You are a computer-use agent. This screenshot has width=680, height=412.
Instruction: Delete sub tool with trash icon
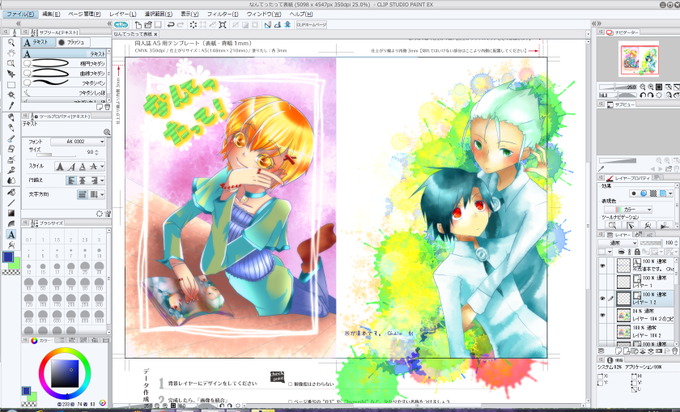pyautogui.click(x=107, y=107)
